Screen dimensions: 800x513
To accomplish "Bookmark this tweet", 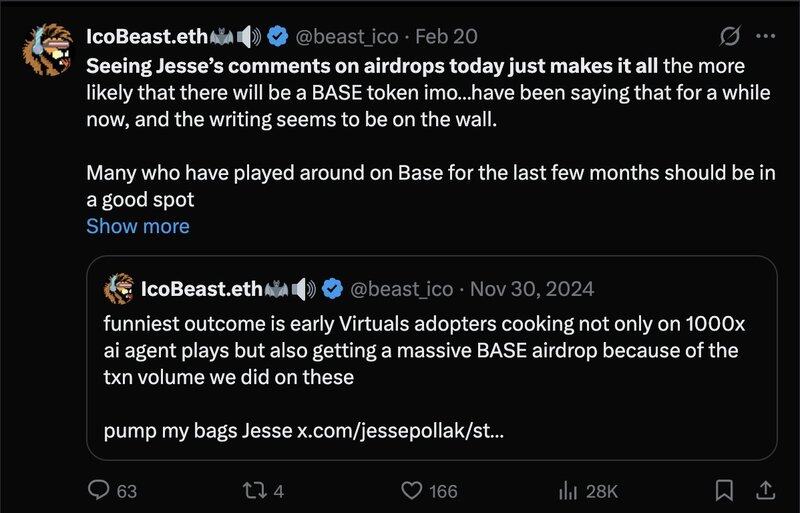I will click(x=724, y=491).
